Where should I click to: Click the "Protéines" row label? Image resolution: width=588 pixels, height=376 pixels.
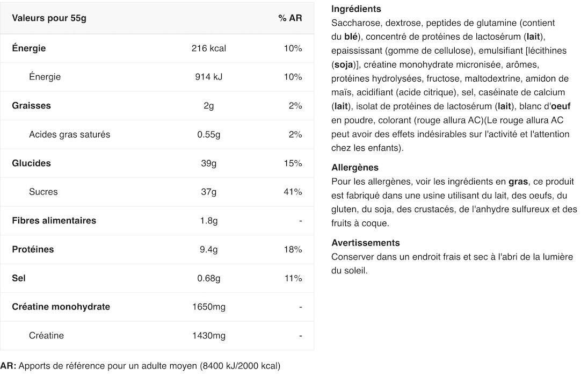(33, 249)
